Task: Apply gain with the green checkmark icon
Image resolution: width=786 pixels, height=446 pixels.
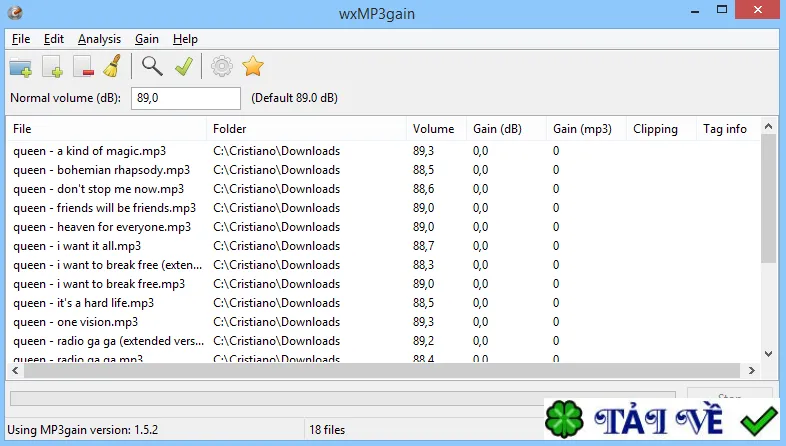Action: [x=183, y=66]
